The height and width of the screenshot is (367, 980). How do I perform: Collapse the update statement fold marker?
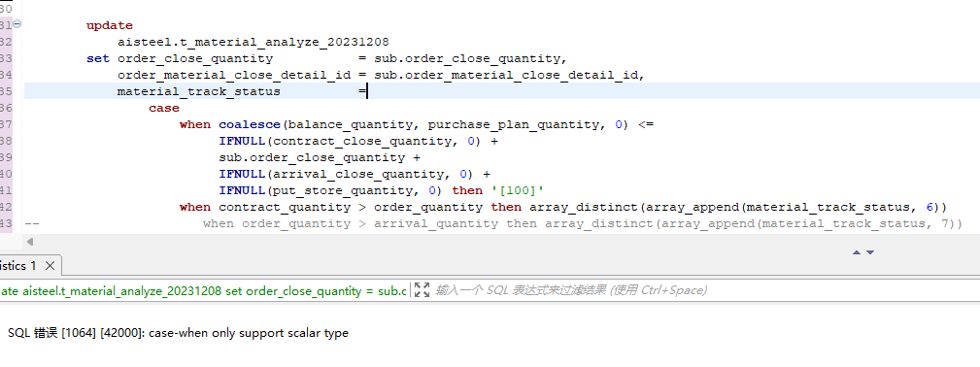17,24
